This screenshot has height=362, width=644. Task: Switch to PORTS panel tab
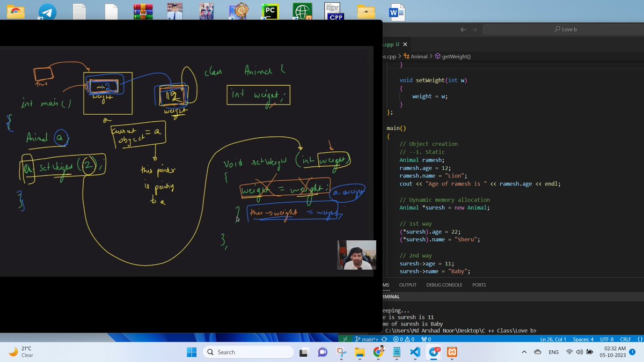pyautogui.click(x=479, y=285)
